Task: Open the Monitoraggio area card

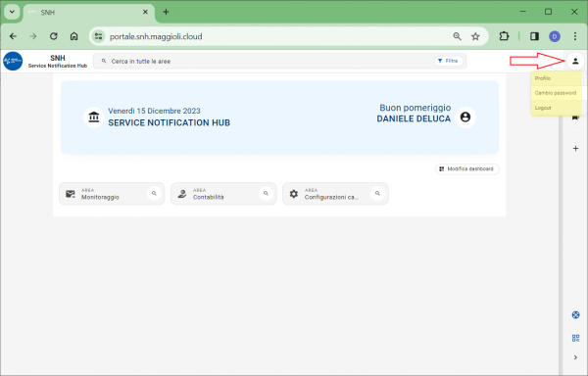Action: (112, 194)
